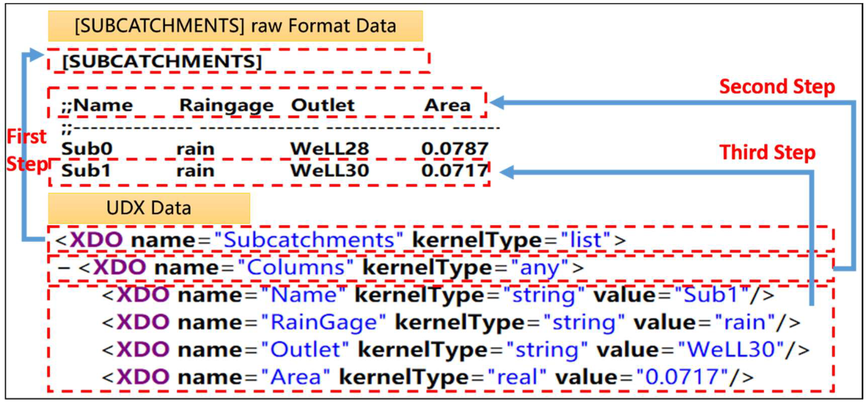Click the Sub0 row name
Screen dimensions: 868x404
tap(87, 149)
